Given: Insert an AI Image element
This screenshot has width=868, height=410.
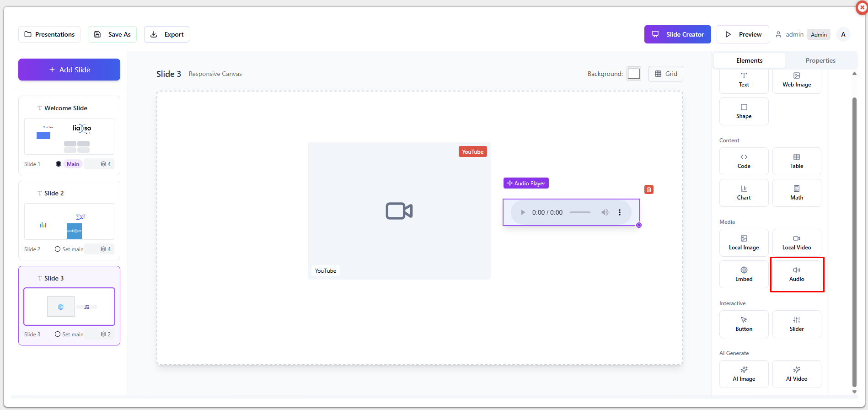Looking at the screenshot, I should pos(744,374).
